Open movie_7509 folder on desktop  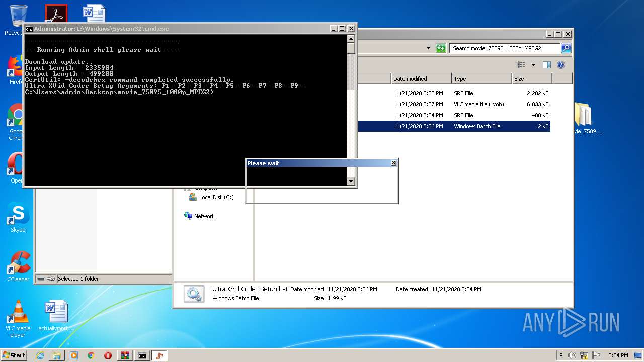[584, 119]
